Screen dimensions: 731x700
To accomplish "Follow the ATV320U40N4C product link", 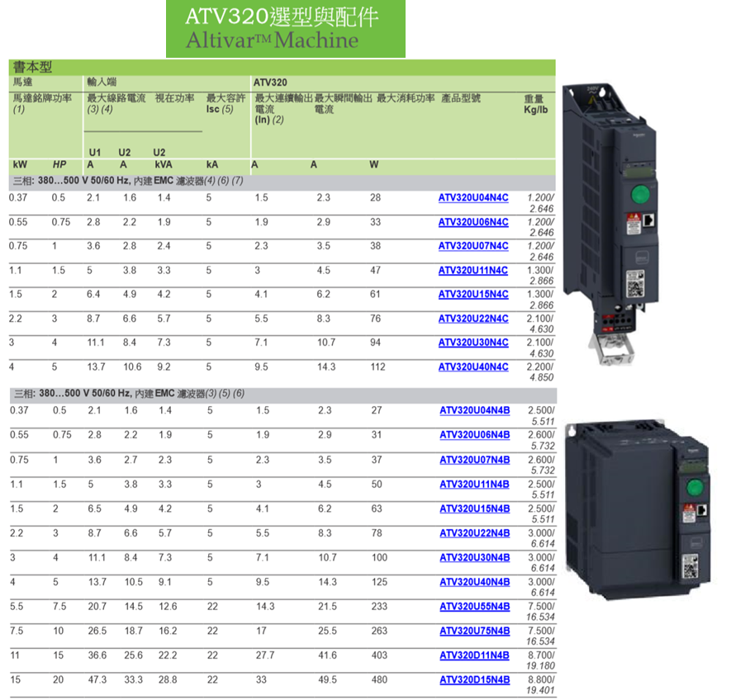I will [x=473, y=367].
